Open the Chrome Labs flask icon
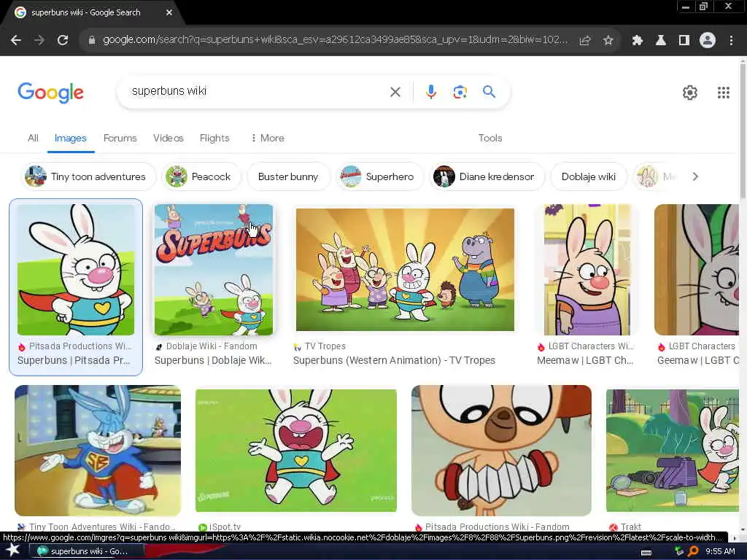Screen dimensions: 747x560 click(660, 41)
